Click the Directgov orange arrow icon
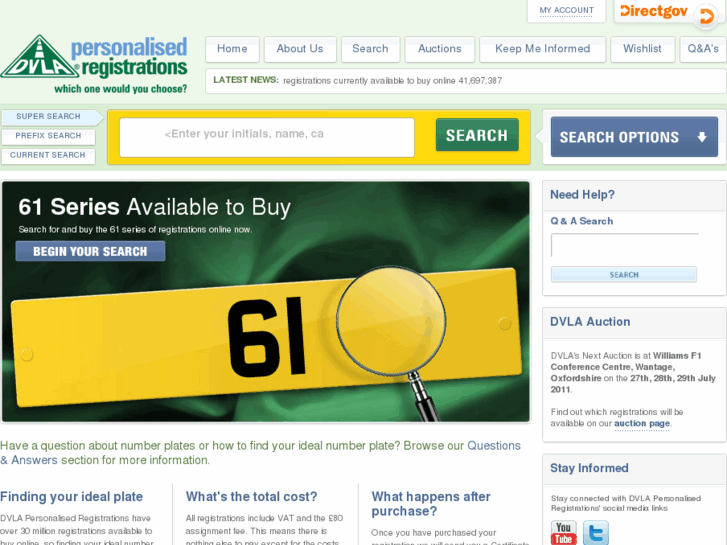727x545 pixels. pyautogui.click(x=706, y=16)
